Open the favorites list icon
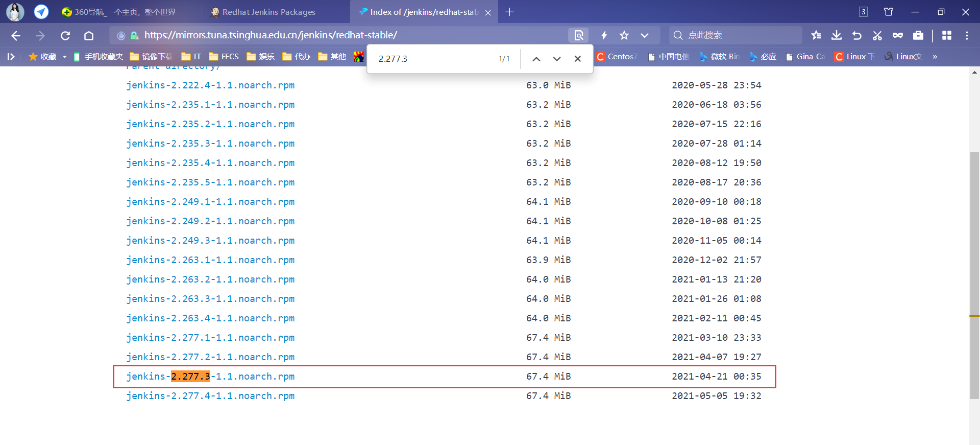 coord(816,35)
